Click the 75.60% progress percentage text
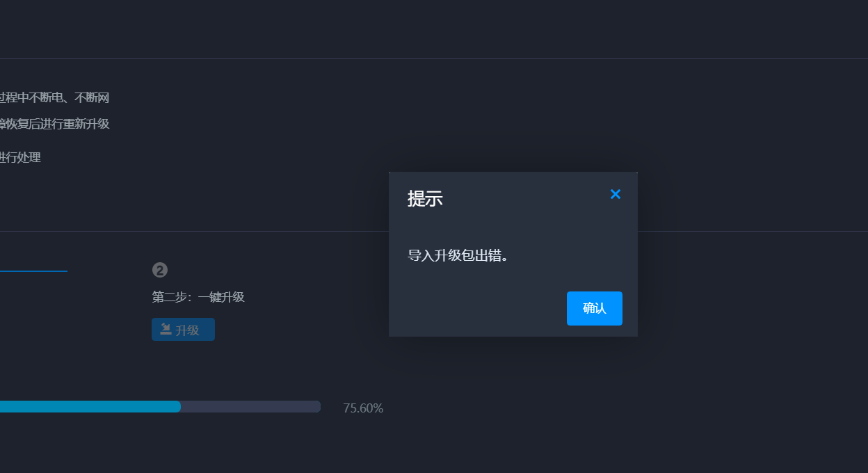Image resolution: width=868 pixels, height=473 pixels. 363,408
